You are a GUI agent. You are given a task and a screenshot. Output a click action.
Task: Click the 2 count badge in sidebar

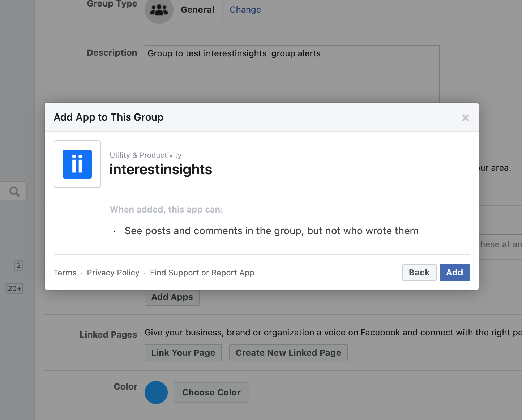pyautogui.click(x=19, y=265)
